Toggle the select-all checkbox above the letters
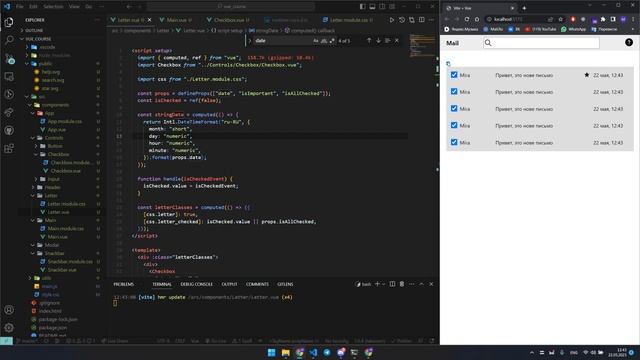This screenshot has width=640, height=360. (x=448, y=63)
